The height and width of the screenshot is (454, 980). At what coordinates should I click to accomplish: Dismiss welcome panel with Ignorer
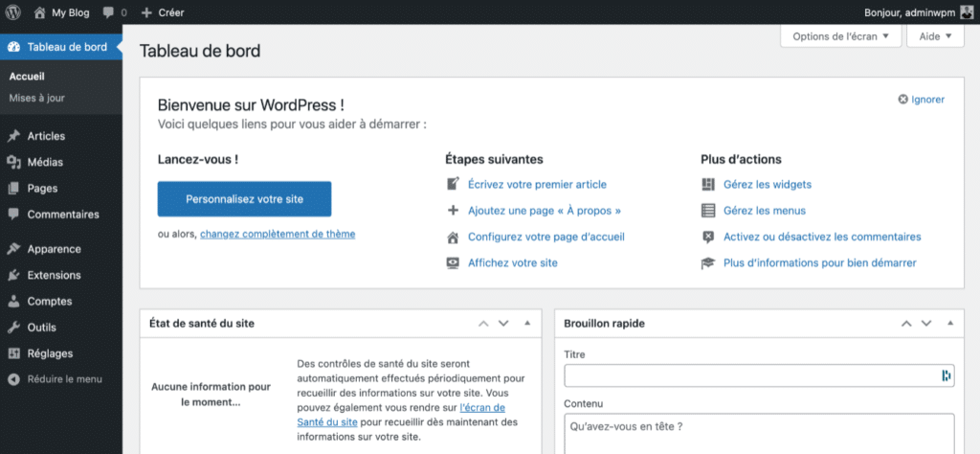click(922, 99)
